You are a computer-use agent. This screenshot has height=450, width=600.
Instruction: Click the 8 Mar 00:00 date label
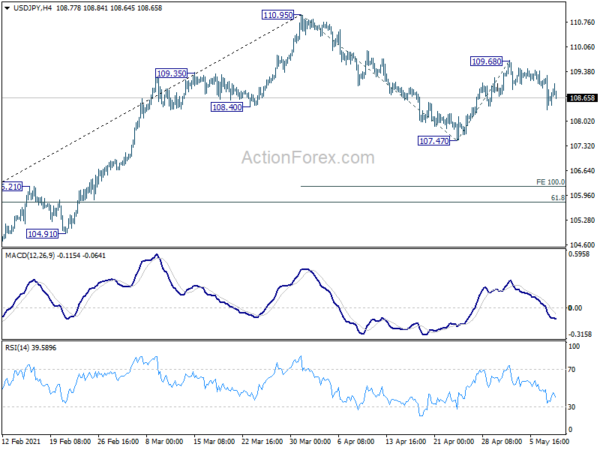coord(165,442)
